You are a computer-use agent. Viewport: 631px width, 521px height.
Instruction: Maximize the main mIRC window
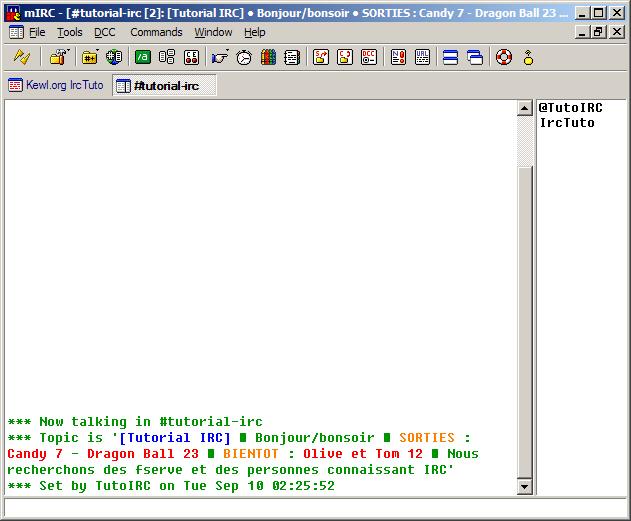coord(599,13)
